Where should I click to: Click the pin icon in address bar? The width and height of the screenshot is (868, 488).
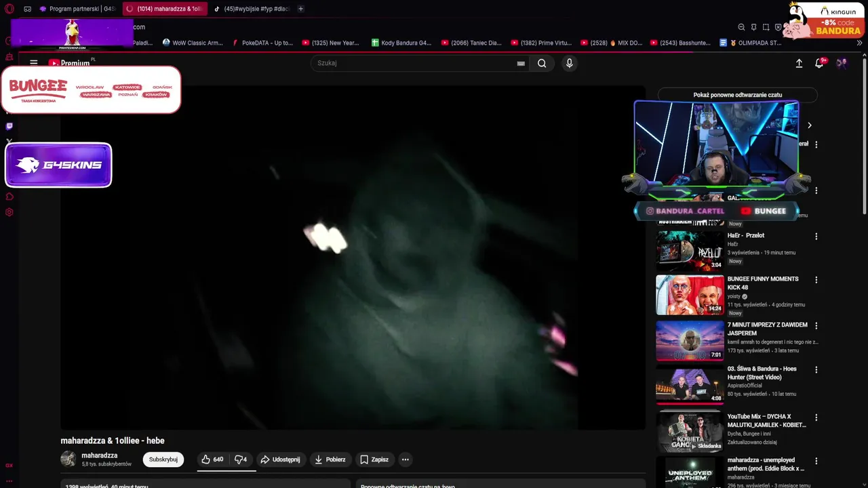[753, 27]
